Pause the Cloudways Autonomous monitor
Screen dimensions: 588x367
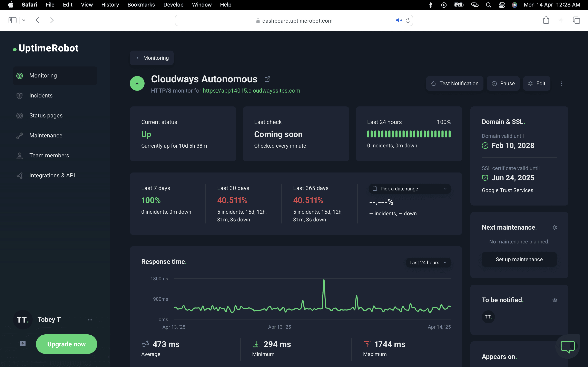click(x=503, y=84)
